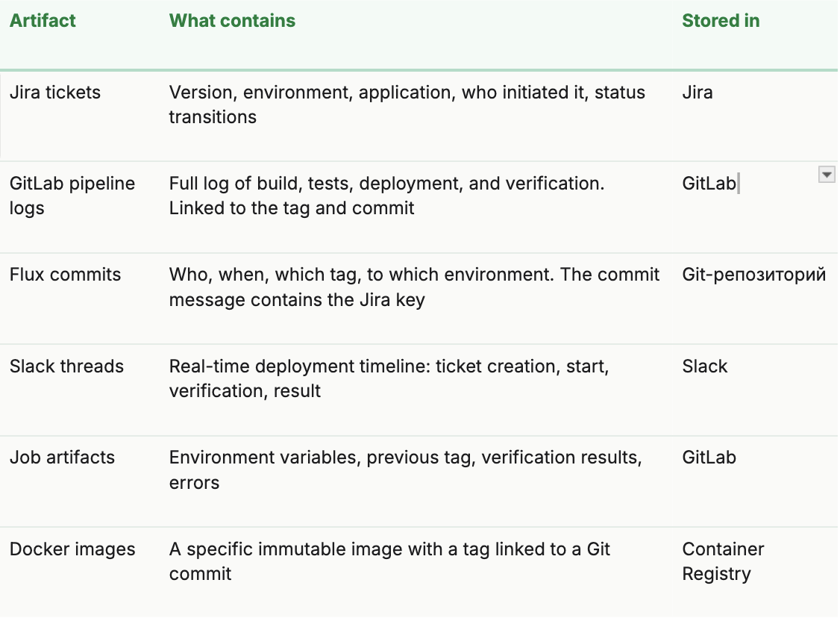Open the dropdown arrow in the GitLab cell
Viewport: 840px width, 621px height.
pyautogui.click(x=826, y=175)
